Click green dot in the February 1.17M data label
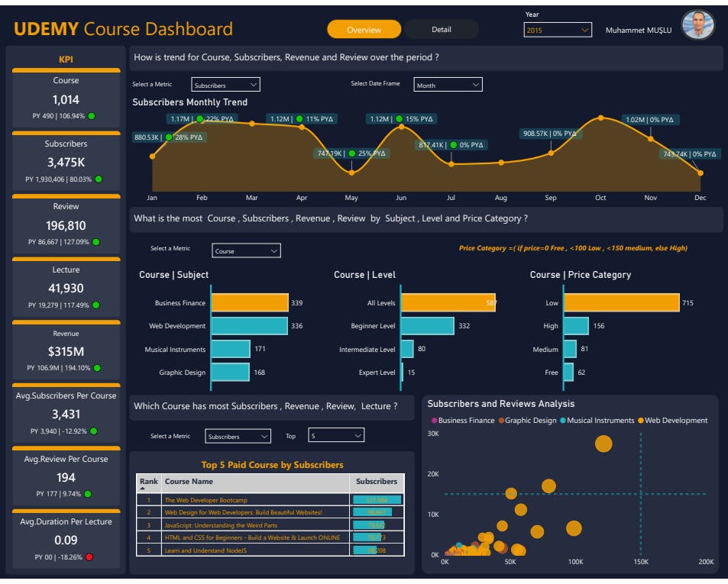This screenshot has width=728, height=584. pyautogui.click(x=199, y=119)
